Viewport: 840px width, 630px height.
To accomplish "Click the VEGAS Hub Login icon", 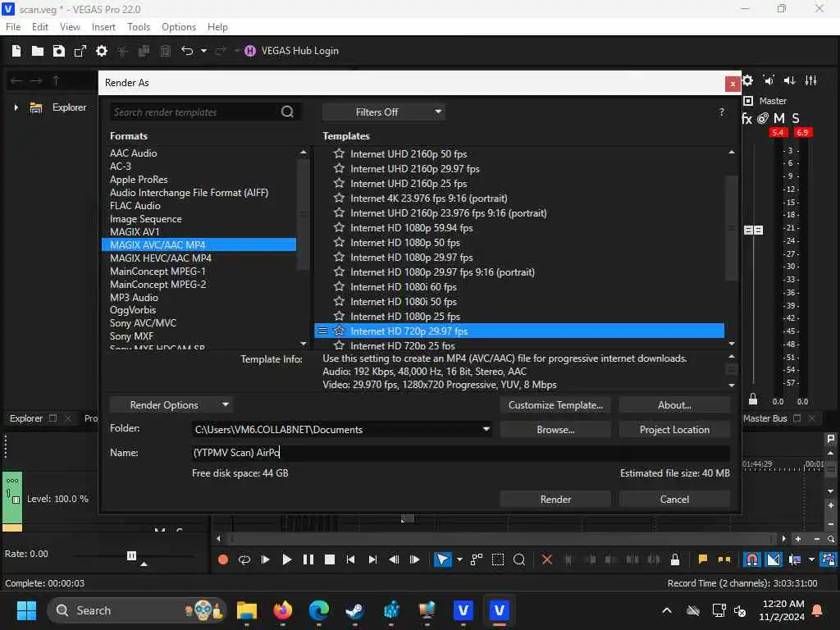I will coord(249,51).
